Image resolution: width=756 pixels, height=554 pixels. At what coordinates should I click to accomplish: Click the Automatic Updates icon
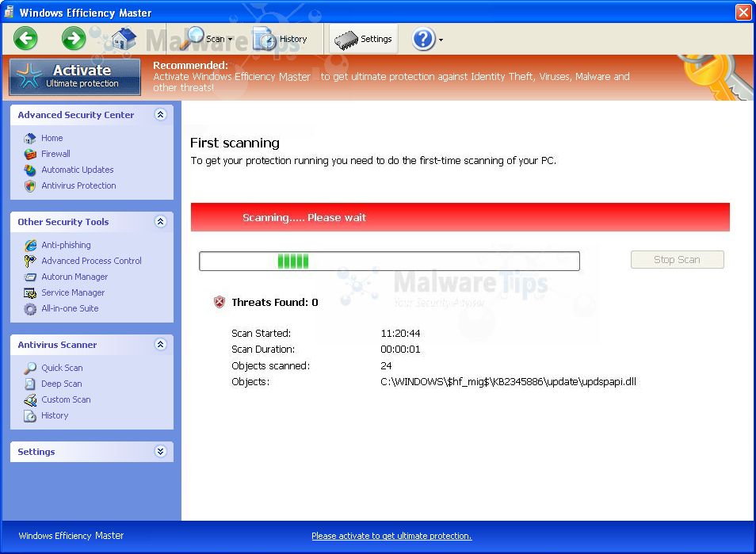(30, 170)
